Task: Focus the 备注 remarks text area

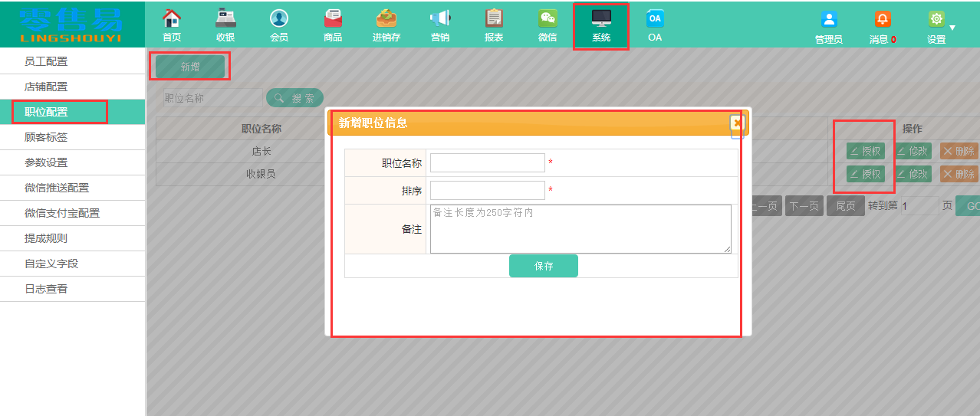Action: point(580,228)
